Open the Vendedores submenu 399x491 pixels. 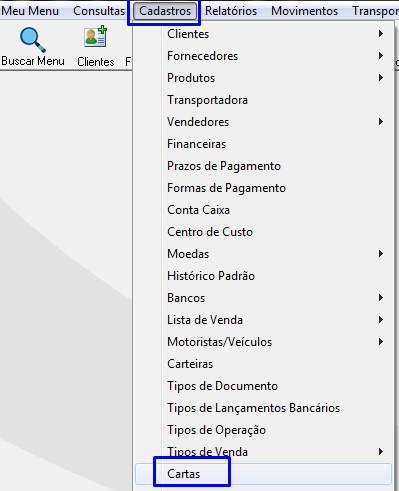[263, 122]
